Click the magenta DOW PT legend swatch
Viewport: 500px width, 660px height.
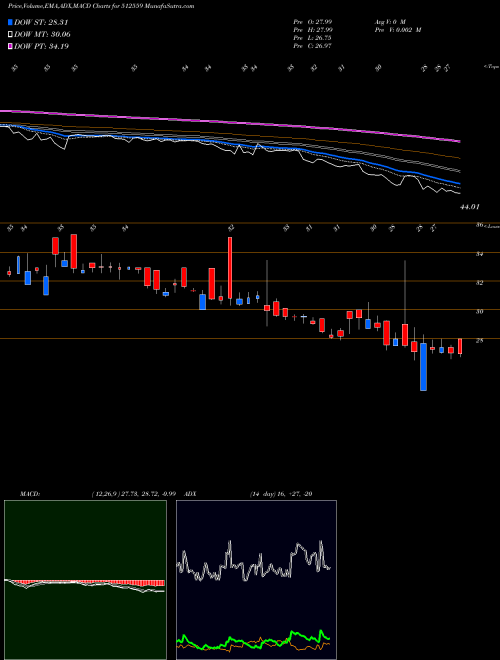10,46
